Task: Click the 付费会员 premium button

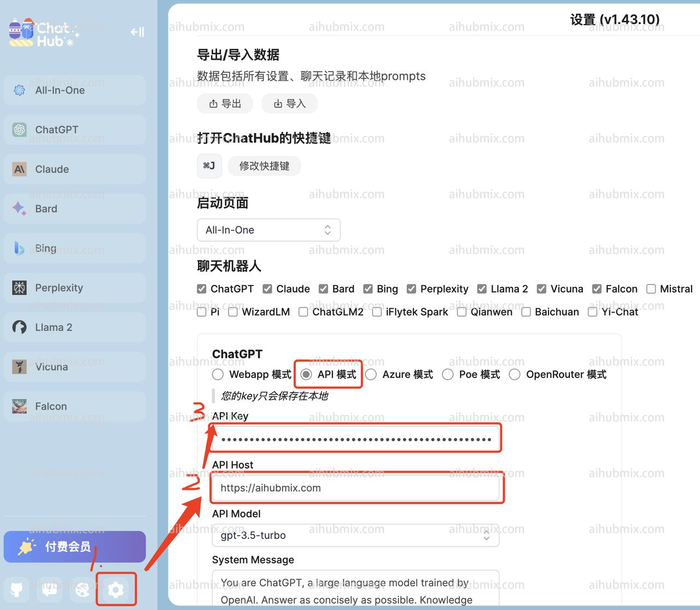Action: click(75, 547)
